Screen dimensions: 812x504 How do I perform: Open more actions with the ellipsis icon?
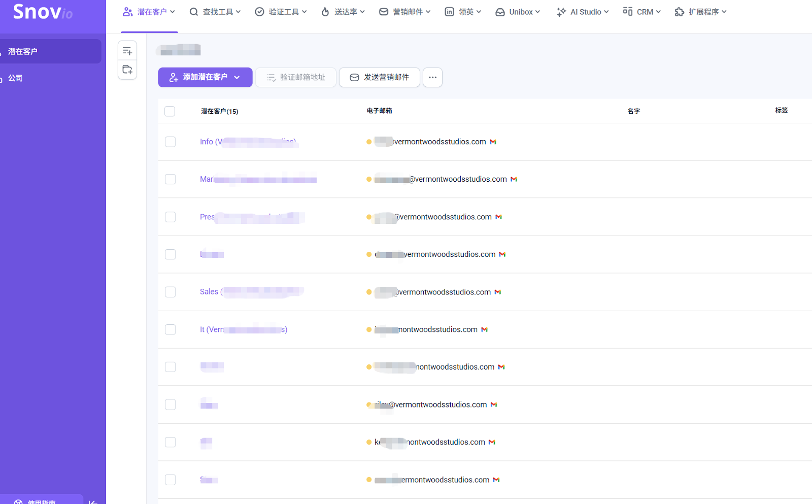[x=432, y=77]
